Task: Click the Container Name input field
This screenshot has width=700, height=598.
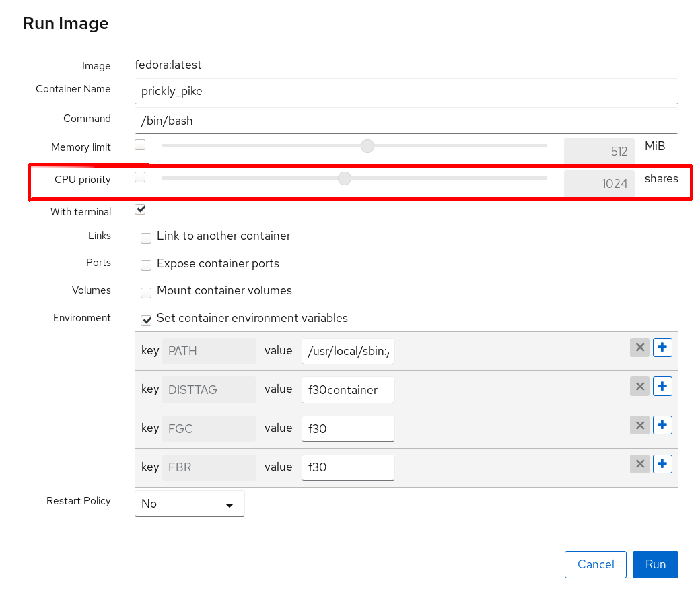Action: (x=406, y=92)
